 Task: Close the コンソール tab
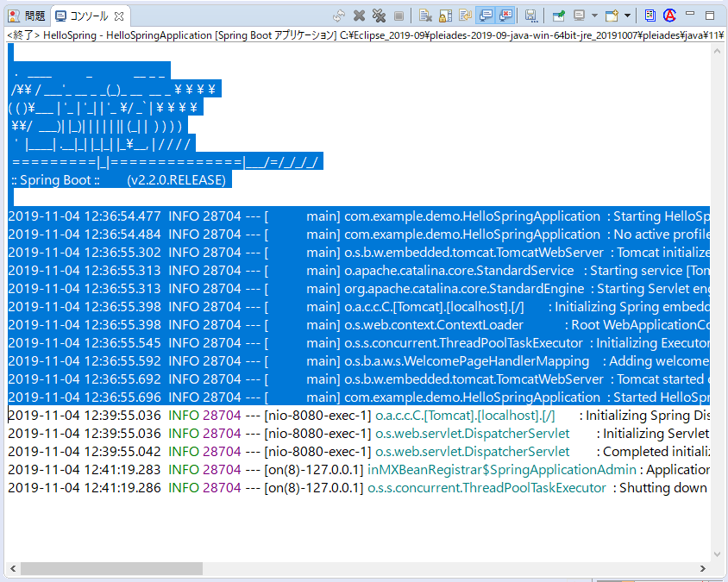point(119,16)
